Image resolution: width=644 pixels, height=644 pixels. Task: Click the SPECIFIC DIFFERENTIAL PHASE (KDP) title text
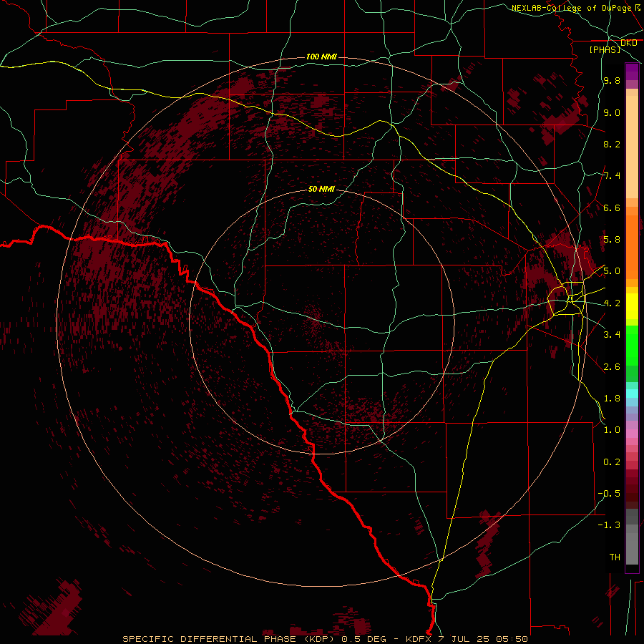(x=228, y=639)
